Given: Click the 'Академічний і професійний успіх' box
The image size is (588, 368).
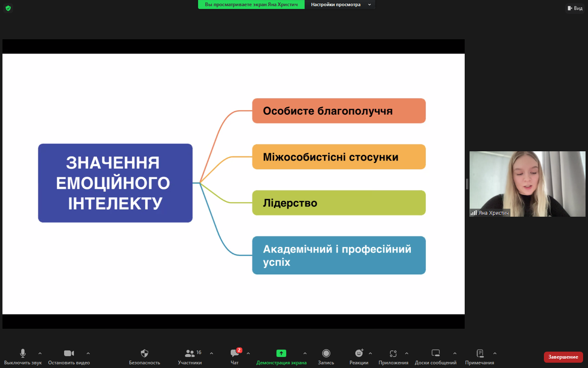Looking at the screenshot, I should pos(339,255).
